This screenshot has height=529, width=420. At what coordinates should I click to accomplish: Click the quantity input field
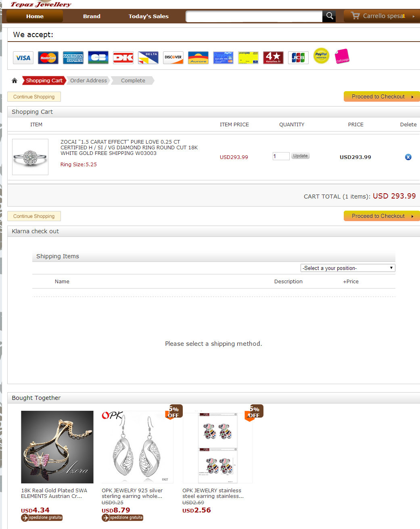tap(281, 156)
